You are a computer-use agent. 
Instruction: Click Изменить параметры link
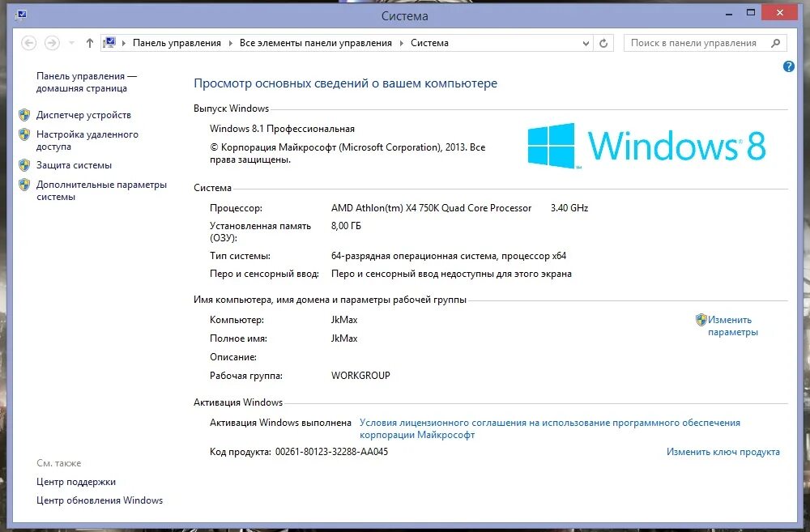(x=732, y=326)
